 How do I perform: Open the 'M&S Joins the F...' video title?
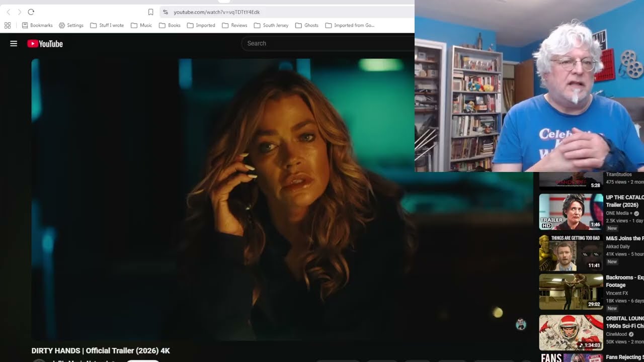pyautogui.click(x=624, y=238)
